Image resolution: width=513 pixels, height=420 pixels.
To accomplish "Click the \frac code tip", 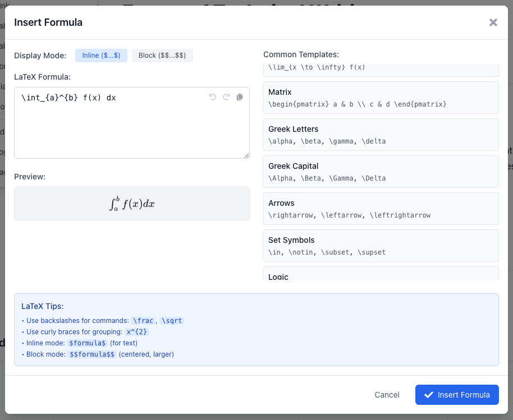I will coord(143,321).
